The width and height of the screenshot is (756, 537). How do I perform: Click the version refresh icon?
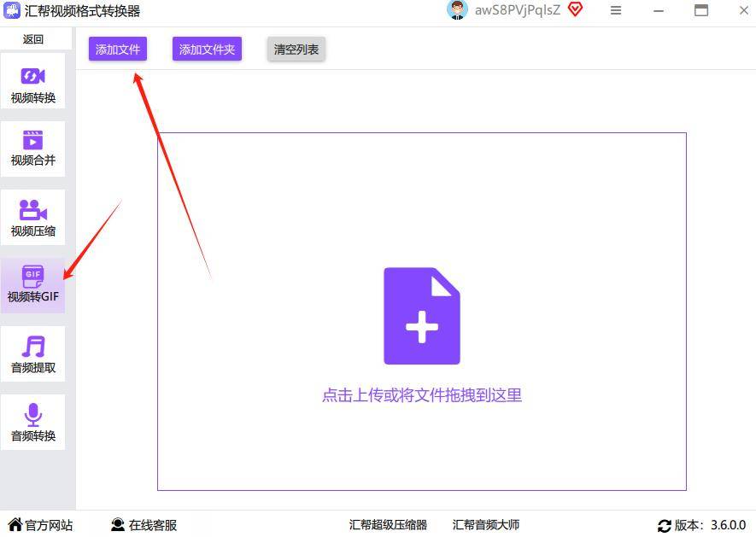coord(664,526)
